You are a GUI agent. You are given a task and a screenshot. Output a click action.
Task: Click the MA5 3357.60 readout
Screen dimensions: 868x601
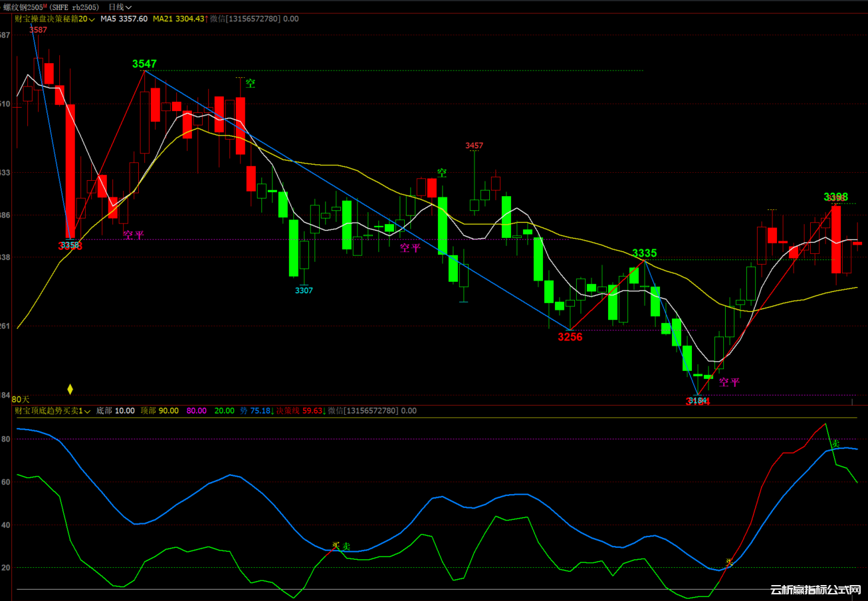click(124, 19)
